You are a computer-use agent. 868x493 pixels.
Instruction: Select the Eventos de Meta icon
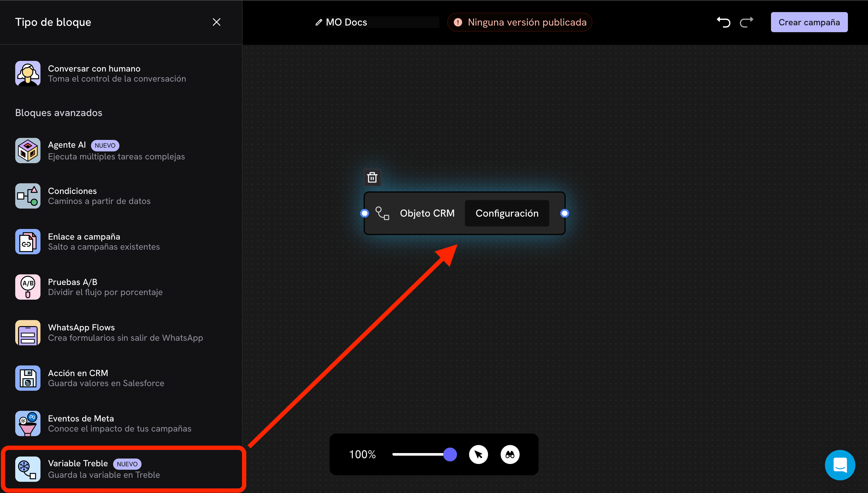pyautogui.click(x=28, y=423)
